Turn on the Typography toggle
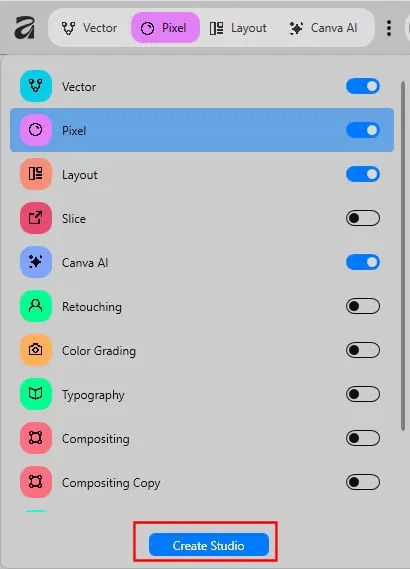410x569 pixels. 363,394
